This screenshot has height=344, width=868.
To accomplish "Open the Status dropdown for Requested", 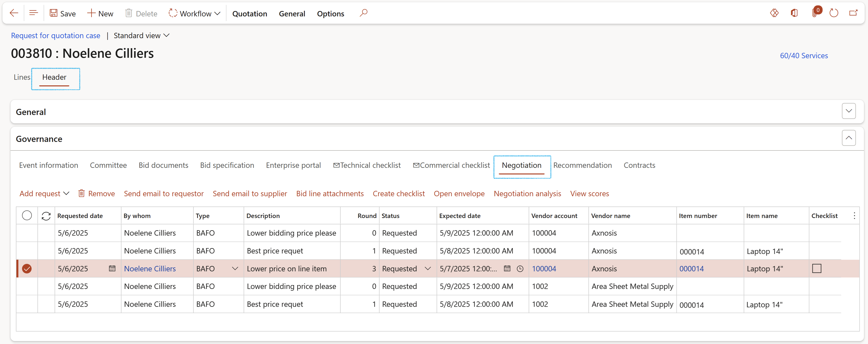I will point(428,269).
